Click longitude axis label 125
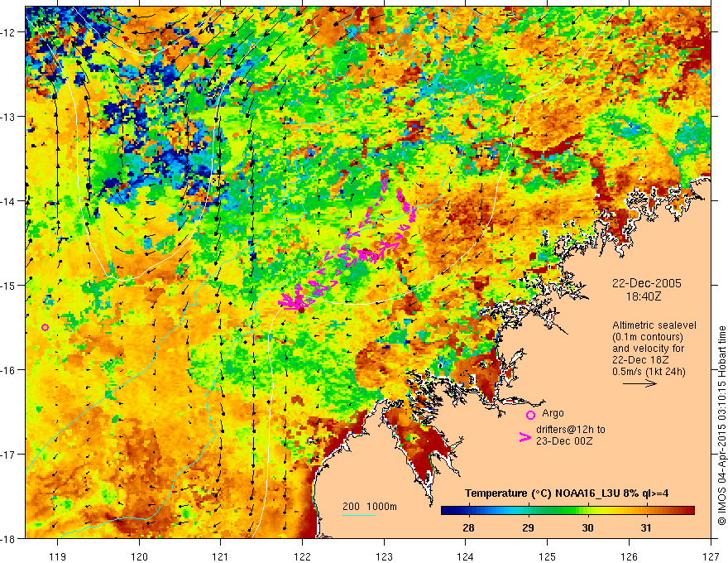The image size is (728, 563). pyautogui.click(x=548, y=556)
